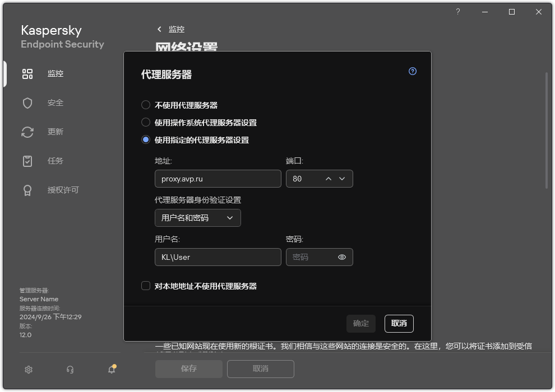This screenshot has height=392, width=555.
Task: Open the notifications bell icon
Action: tap(111, 370)
